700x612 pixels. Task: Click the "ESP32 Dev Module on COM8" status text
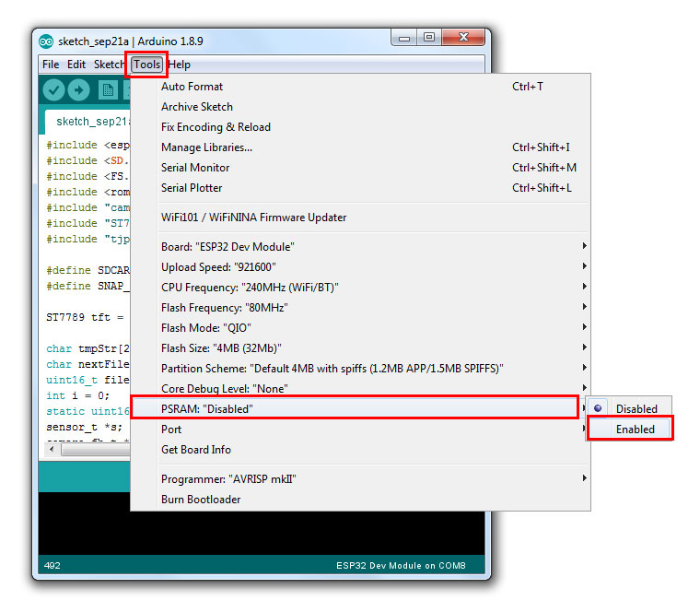[x=401, y=566]
